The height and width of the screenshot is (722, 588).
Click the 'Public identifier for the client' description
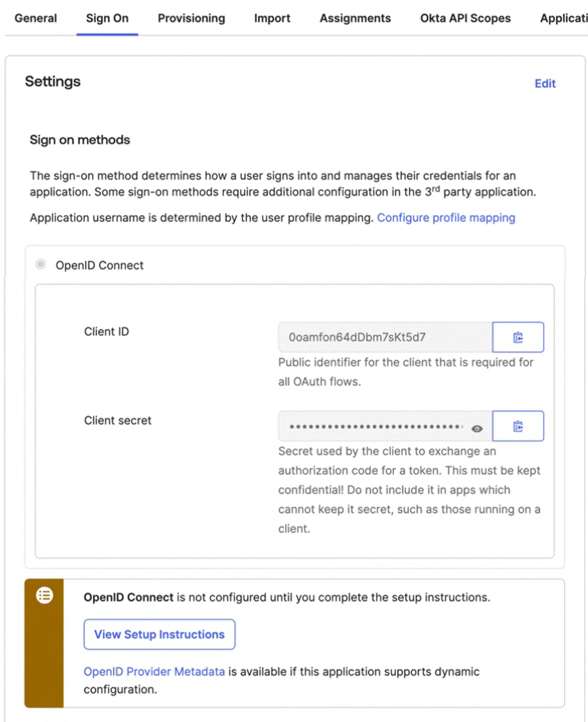pos(406,372)
